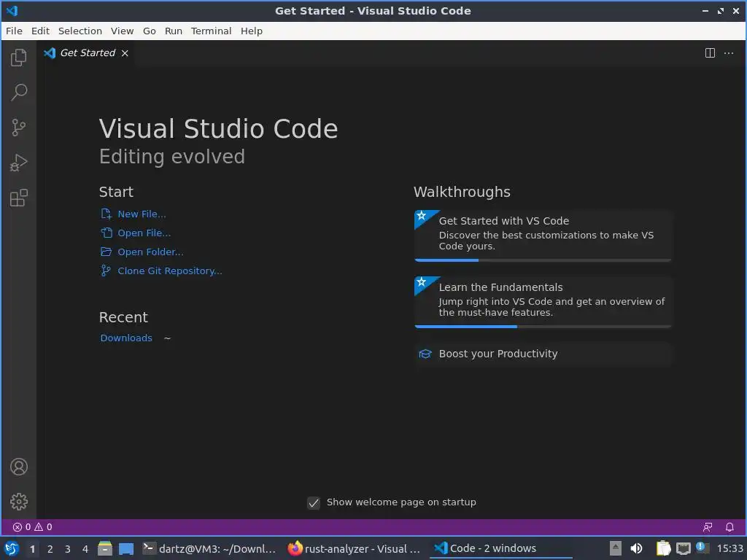Open Get Started with VS Code walkthrough
Viewport: 747px width, 560px height.
click(x=543, y=236)
